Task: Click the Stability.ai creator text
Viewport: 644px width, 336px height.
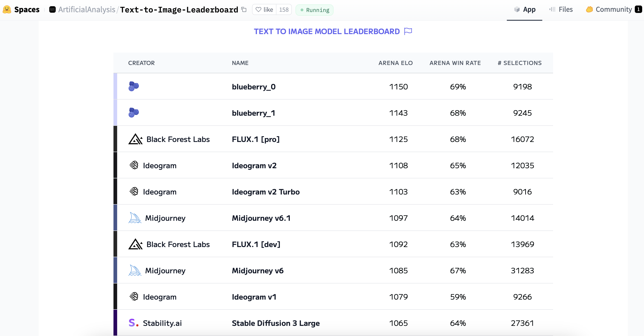Action: pos(162,323)
